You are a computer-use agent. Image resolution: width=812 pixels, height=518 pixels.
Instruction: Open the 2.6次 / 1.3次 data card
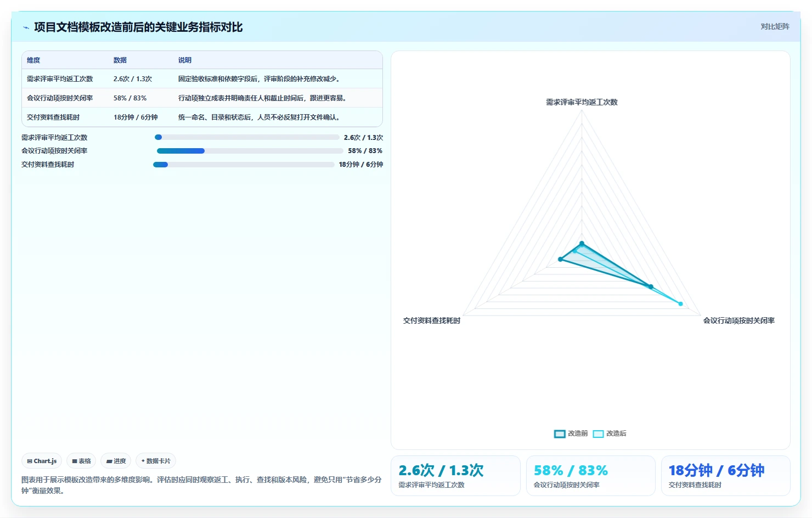(x=455, y=476)
